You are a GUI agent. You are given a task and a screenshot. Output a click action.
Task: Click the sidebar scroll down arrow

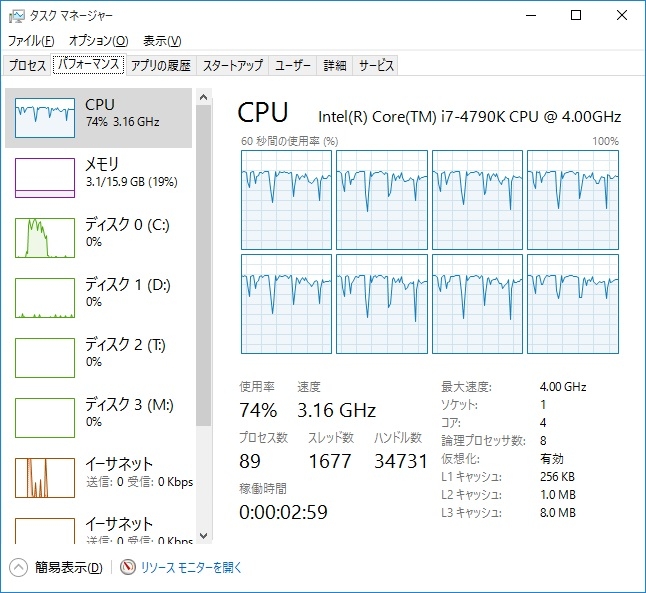point(204,536)
